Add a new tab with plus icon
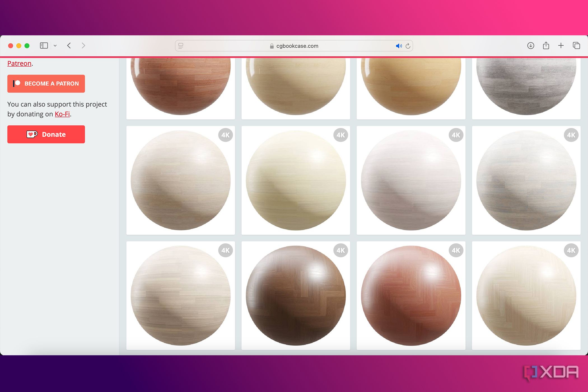Screen dimensions: 588x392 [x=561, y=46]
